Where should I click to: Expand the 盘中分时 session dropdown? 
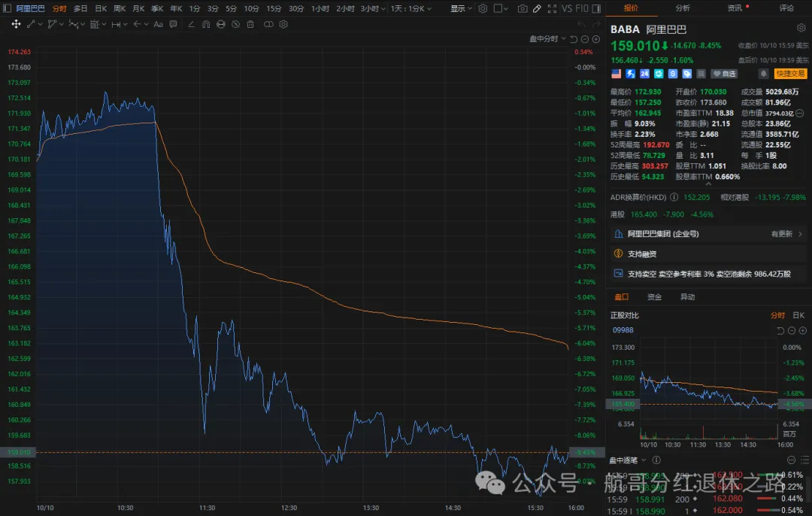(x=547, y=39)
